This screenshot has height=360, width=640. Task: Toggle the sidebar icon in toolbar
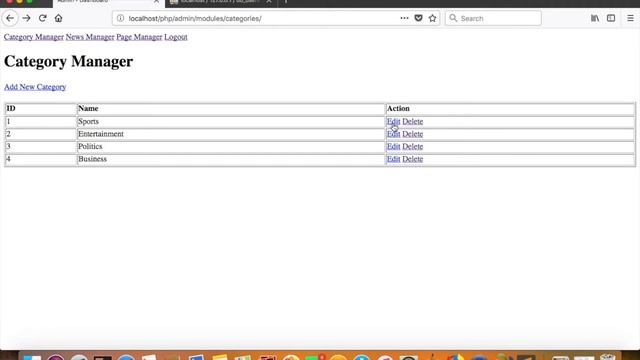tap(611, 18)
